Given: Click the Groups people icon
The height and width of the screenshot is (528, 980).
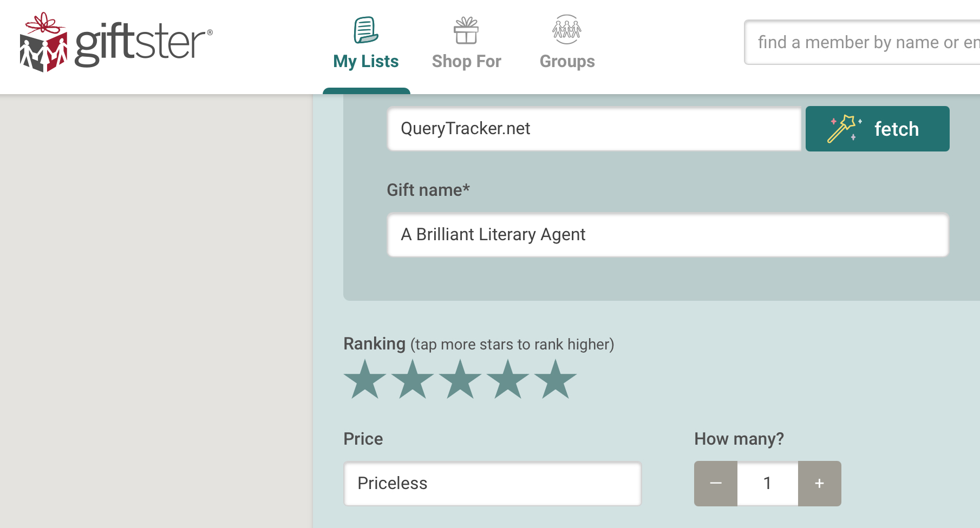Looking at the screenshot, I should pos(567,30).
